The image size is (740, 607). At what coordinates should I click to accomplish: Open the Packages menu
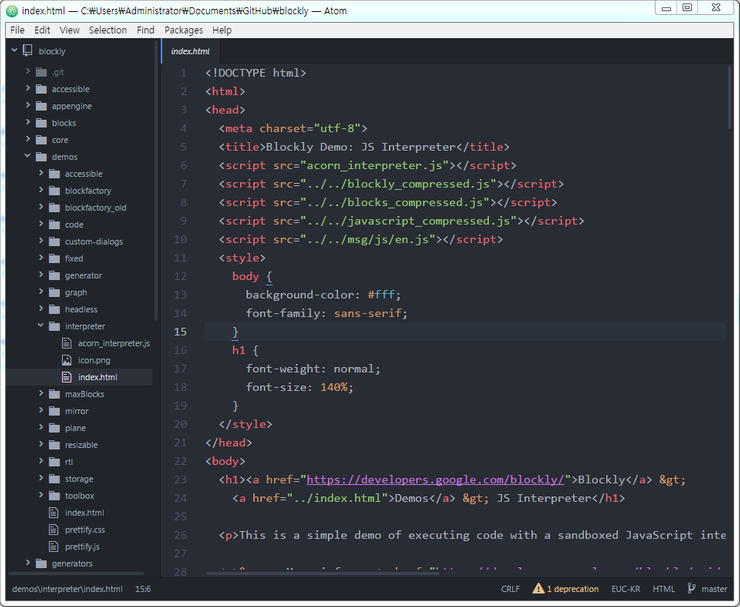[x=183, y=30]
